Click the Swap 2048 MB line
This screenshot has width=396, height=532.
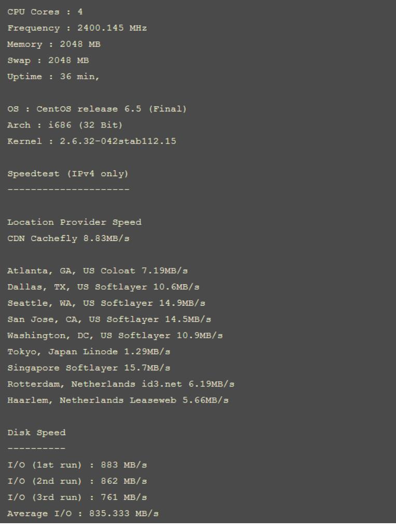point(48,61)
